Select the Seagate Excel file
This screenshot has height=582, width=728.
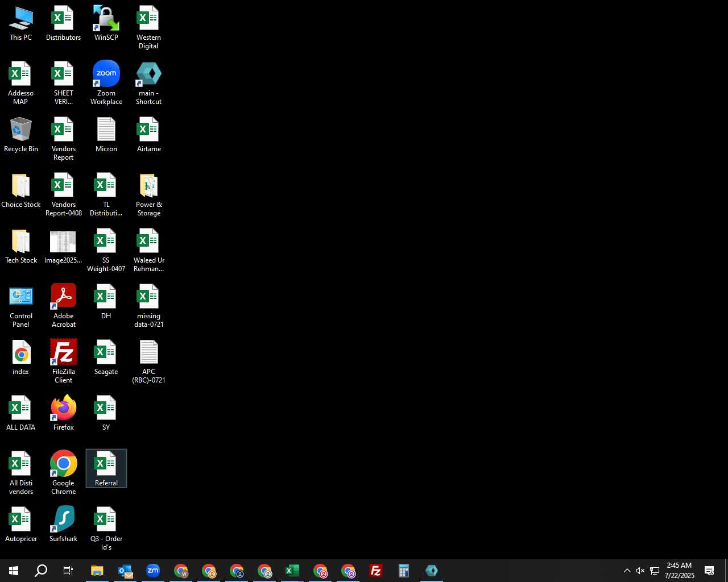tap(106, 358)
